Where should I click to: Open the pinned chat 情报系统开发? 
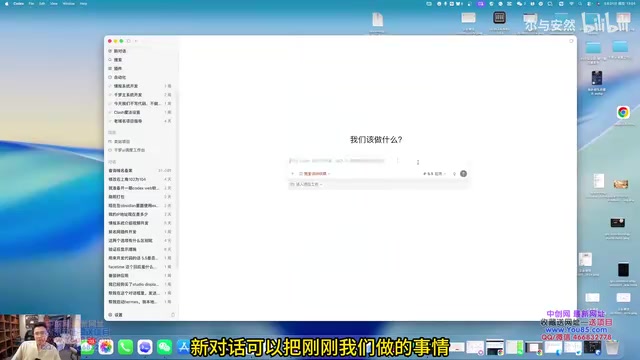click(140, 86)
